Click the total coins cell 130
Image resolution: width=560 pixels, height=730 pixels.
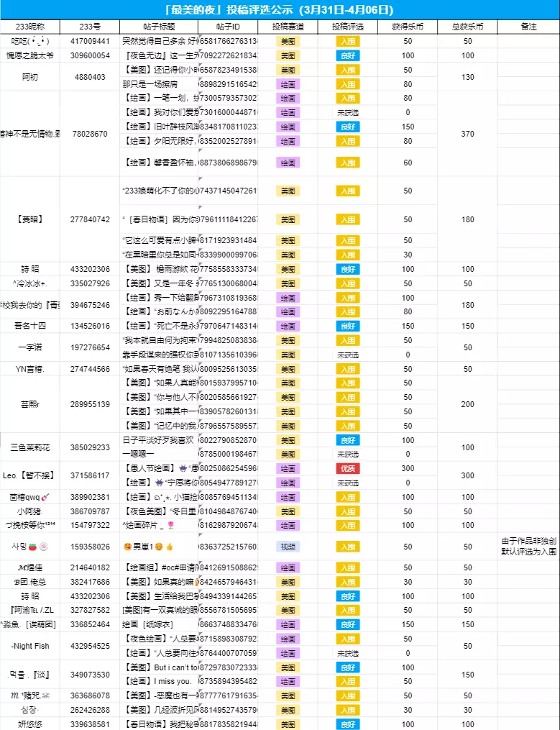pos(467,77)
